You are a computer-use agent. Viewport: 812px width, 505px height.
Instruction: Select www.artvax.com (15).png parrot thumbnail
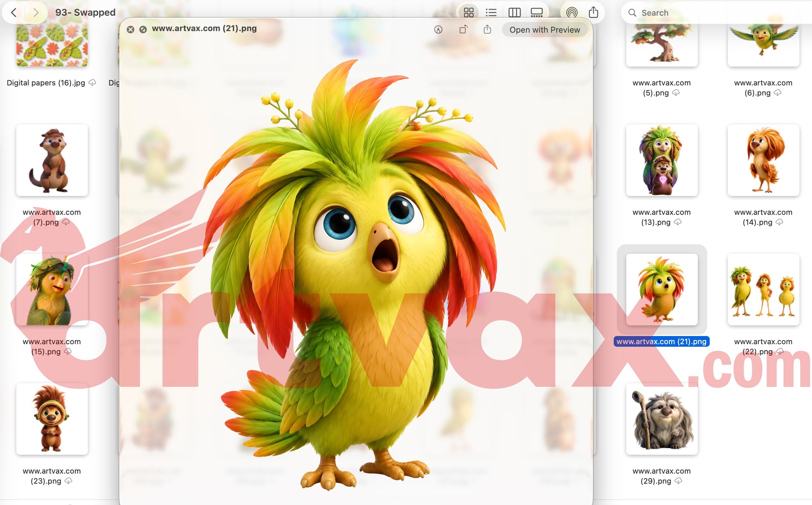(x=52, y=289)
